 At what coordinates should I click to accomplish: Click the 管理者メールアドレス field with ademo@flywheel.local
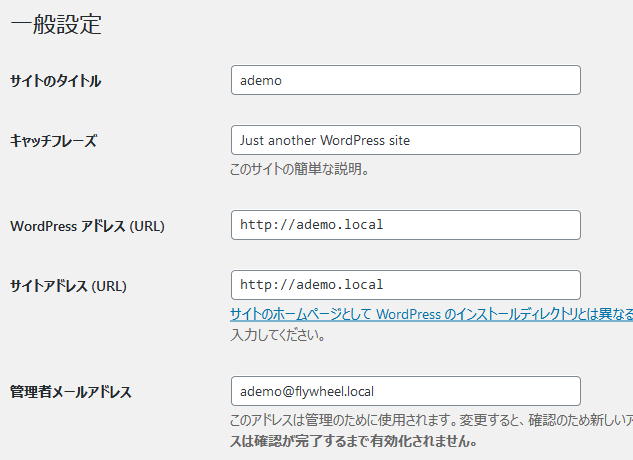(x=406, y=391)
